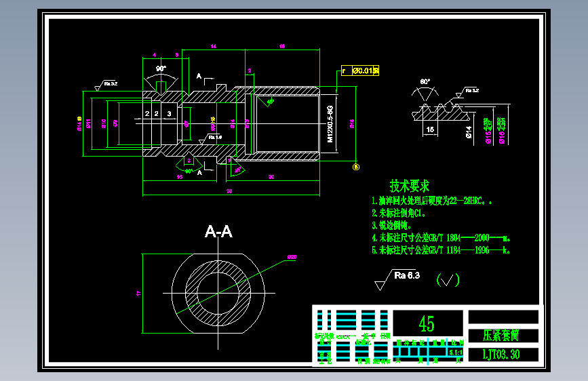Select the 60° angle in detail view

[x=425, y=81]
